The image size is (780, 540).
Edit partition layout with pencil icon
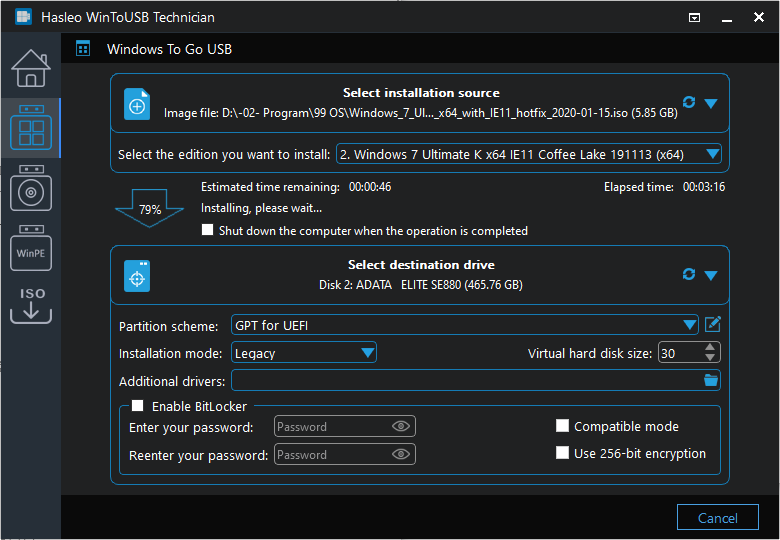click(713, 325)
